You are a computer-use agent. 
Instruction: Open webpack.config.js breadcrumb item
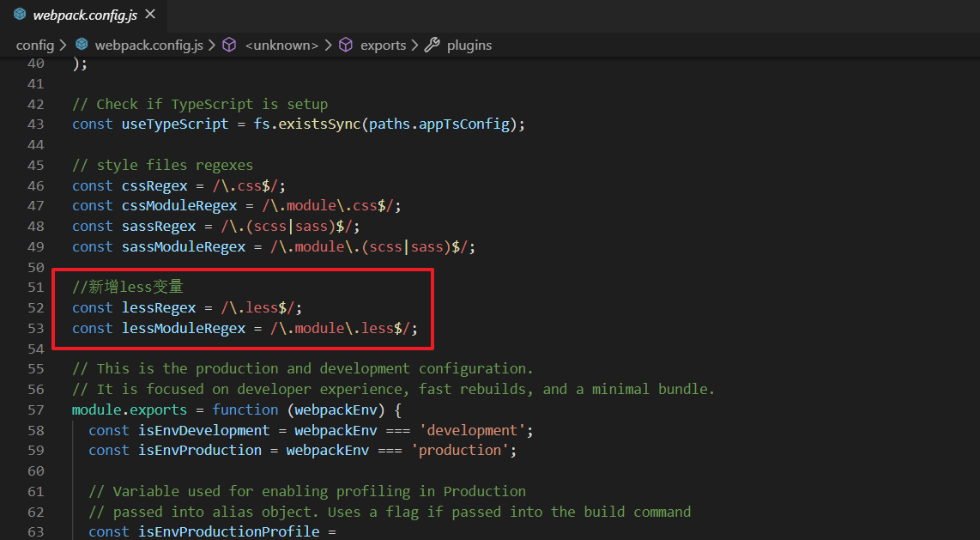pos(148,45)
